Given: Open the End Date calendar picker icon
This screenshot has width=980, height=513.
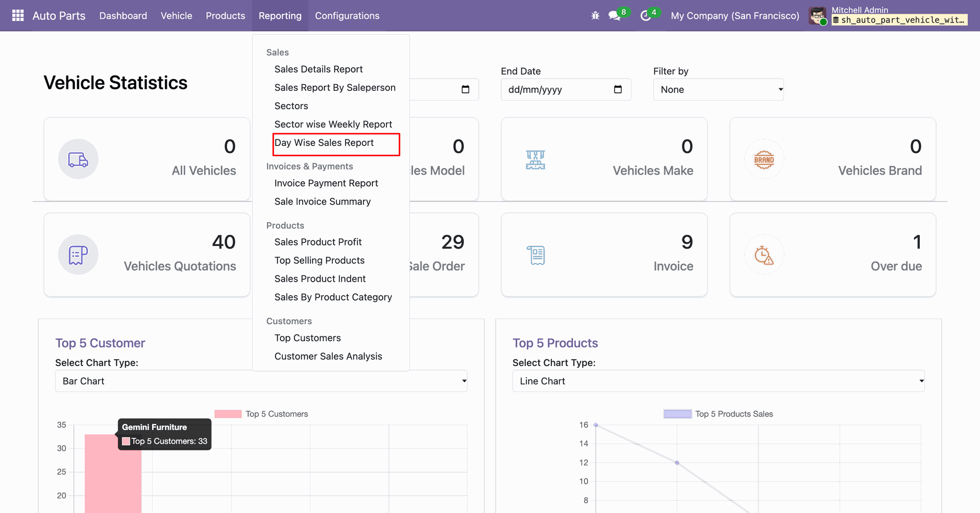Looking at the screenshot, I should click(x=618, y=89).
